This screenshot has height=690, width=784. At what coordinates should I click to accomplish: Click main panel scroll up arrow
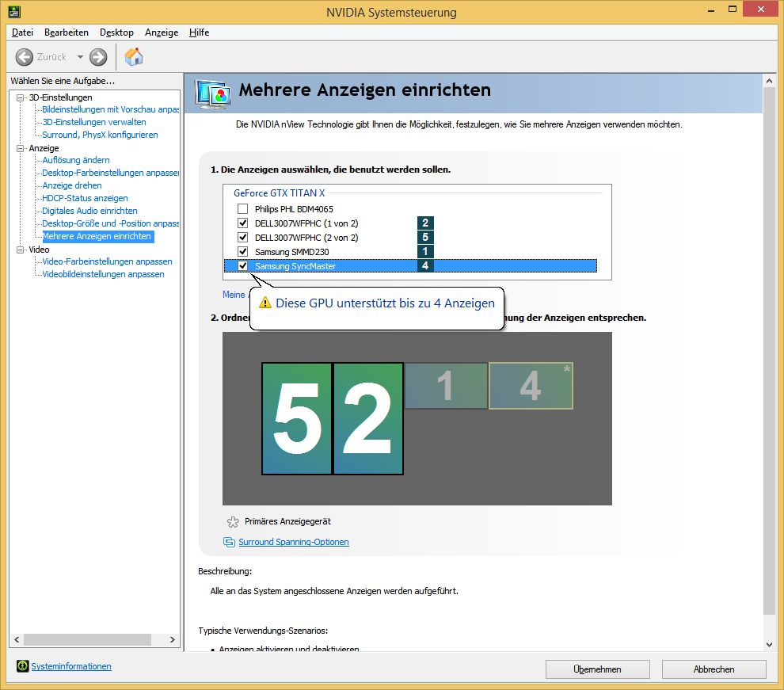point(769,81)
